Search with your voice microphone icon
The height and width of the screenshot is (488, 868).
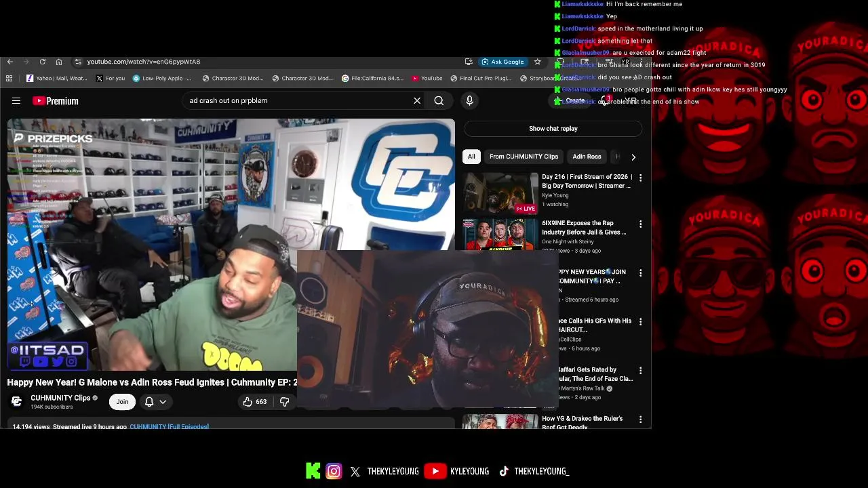469,101
